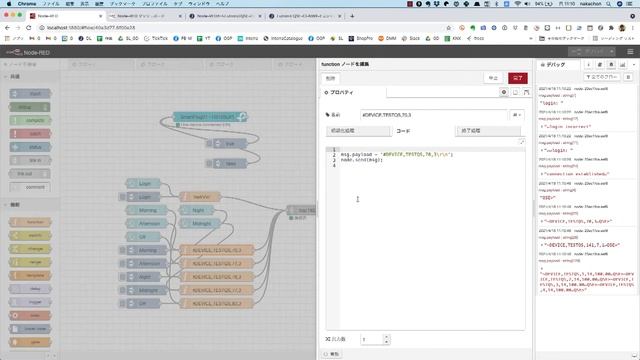640x360 pixels.
Task: Open the dashboard chart sidebar icon
Action: point(622,64)
